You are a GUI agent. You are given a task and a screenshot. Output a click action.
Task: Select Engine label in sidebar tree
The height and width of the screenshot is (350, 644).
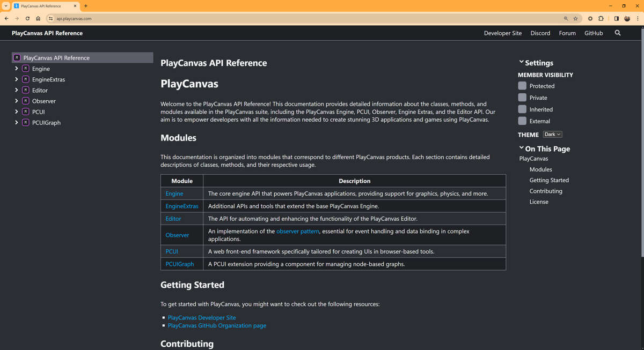[41, 69]
